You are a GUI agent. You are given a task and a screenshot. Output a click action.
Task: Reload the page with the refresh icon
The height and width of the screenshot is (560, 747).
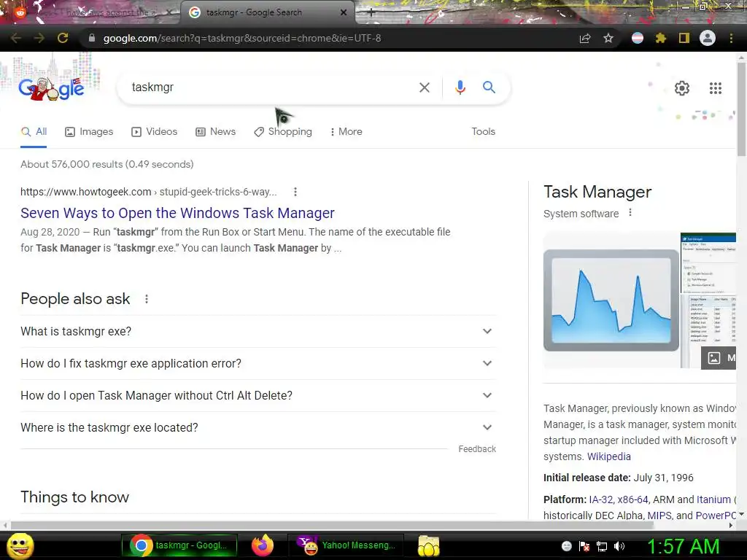point(63,38)
